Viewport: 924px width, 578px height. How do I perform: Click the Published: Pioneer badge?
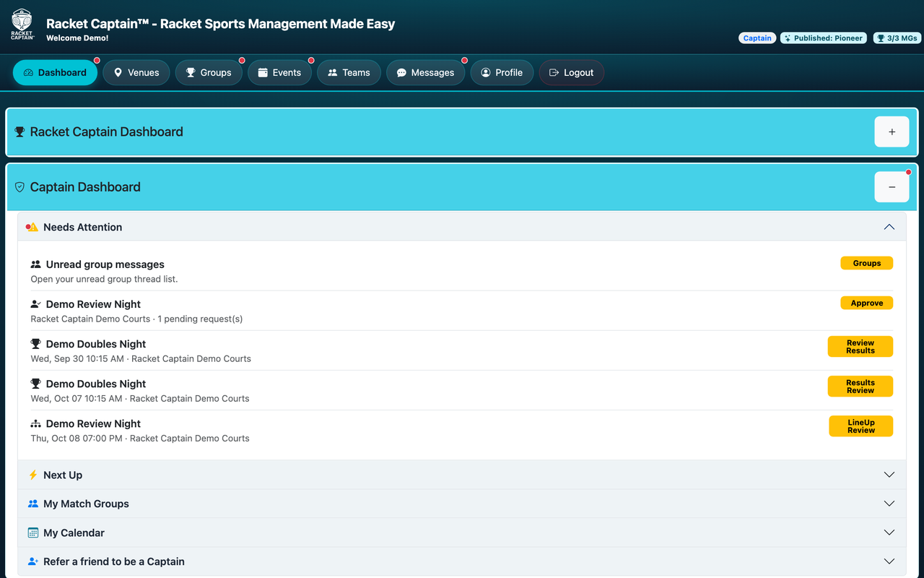coord(824,38)
